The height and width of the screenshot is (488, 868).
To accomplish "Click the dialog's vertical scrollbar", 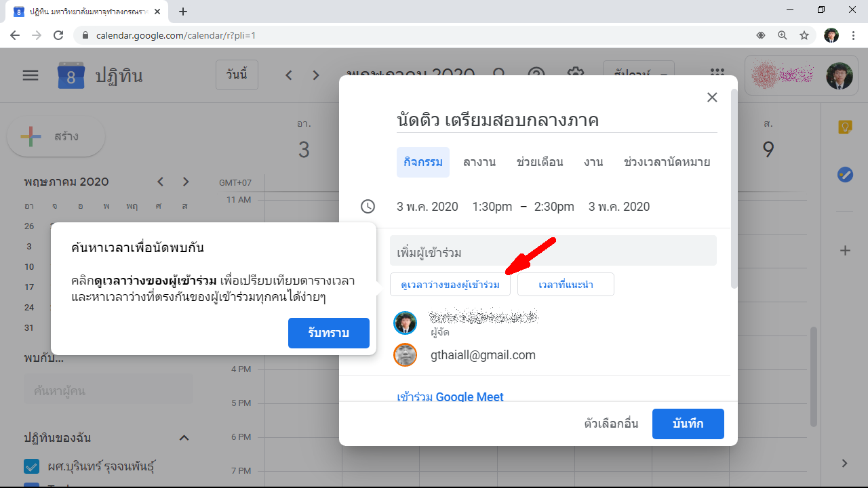I will [732, 190].
